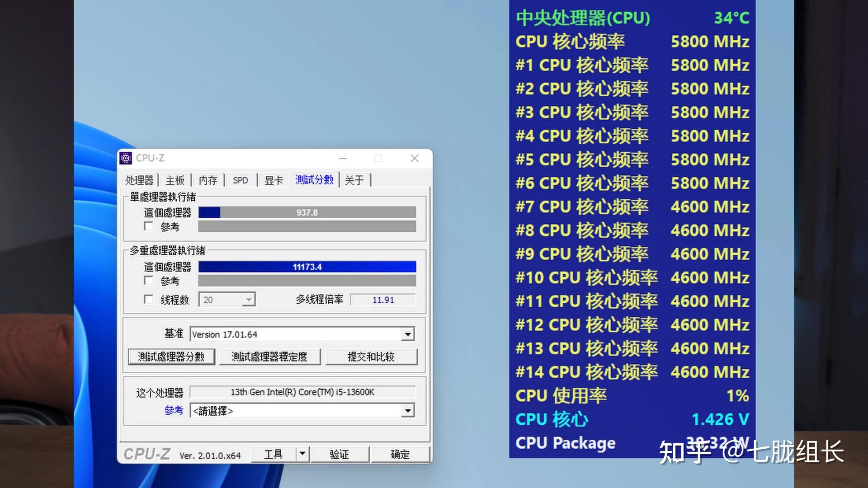Click the multi-thread score bar 11173.4
868x488 pixels.
(x=307, y=267)
